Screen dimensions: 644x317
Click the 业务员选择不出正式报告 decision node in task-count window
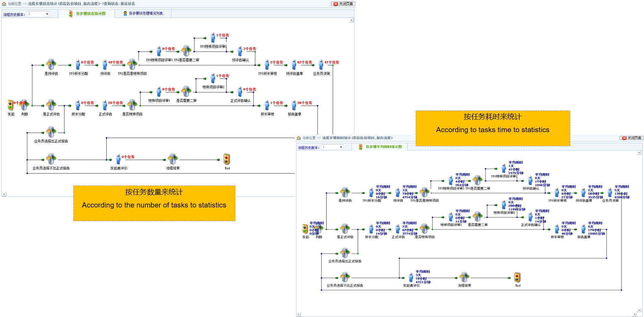click(51, 159)
